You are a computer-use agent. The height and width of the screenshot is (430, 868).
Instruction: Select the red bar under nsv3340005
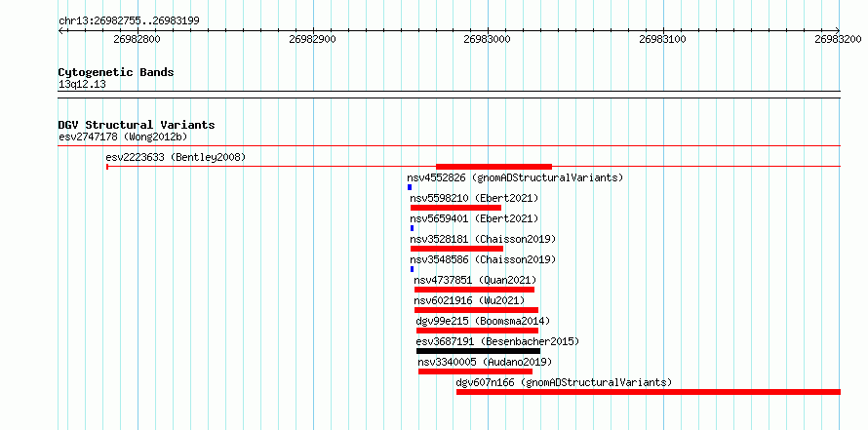tap(476, 371)
